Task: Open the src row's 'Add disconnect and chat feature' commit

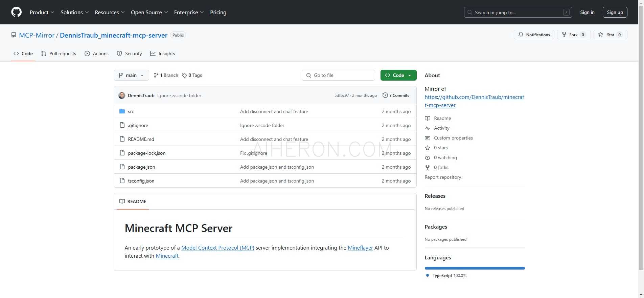Action: [274, 111]
